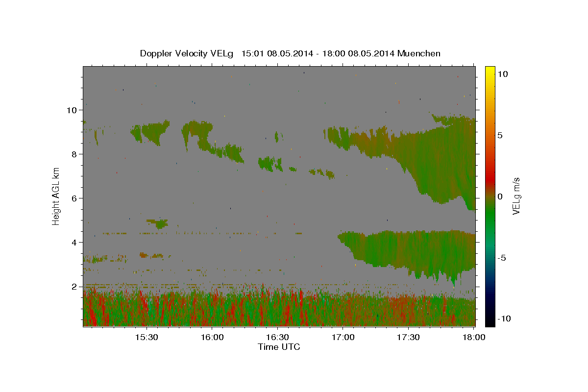Click the yellow top of the colorbar
Viewport: 588px width, 392px height.
pos(490,70)
